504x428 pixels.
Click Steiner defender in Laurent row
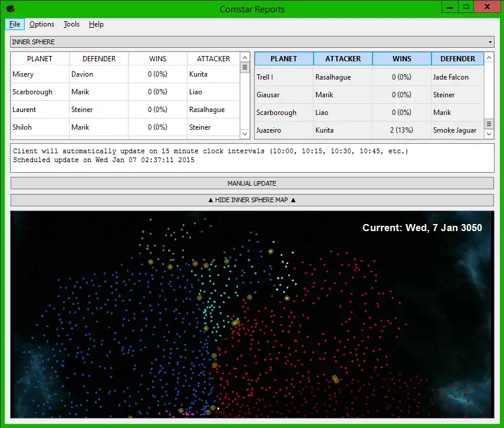point(99,110)
